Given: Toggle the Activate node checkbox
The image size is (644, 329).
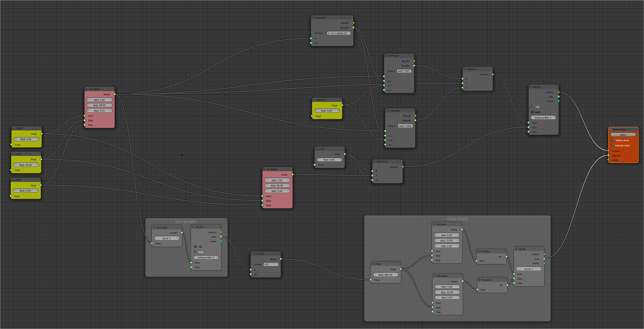Looking at the screenshot, I should [613, 145].
